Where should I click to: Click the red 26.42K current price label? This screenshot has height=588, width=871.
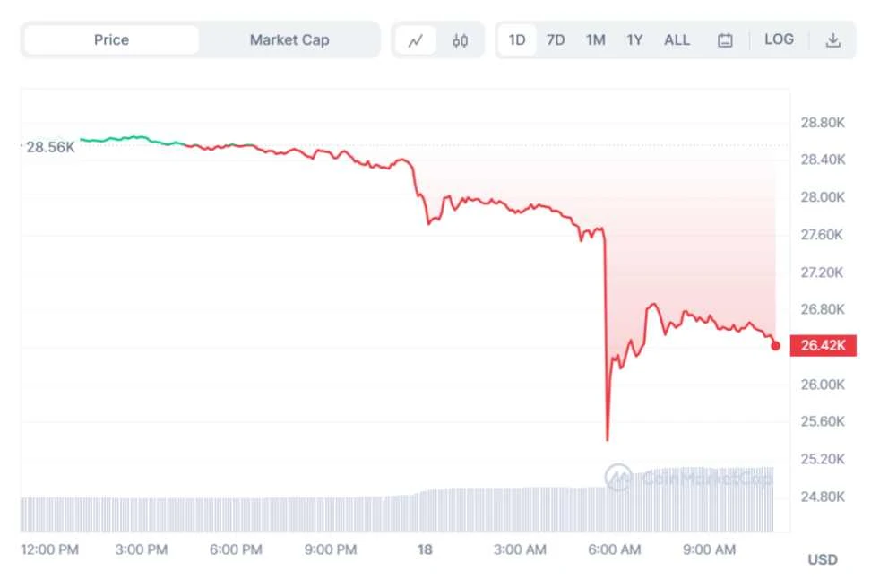click(x=823, y=346)
